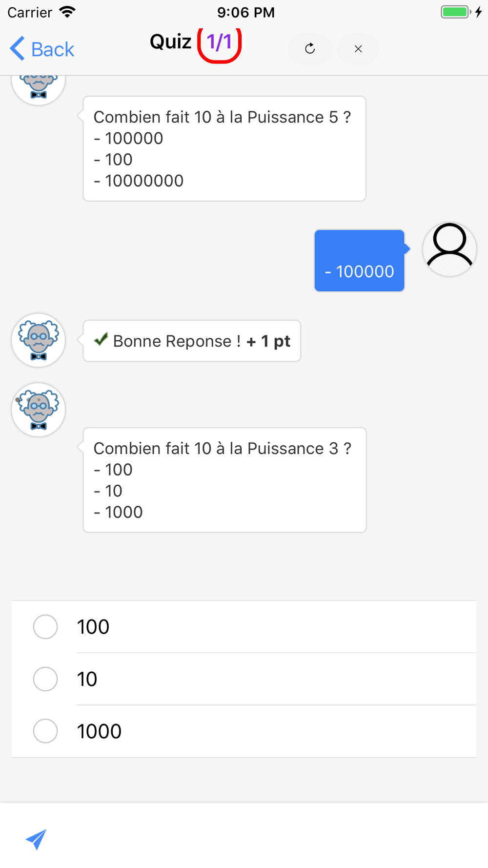
Task: Tap the battery indicator in status bar
Action: [455, 12]
